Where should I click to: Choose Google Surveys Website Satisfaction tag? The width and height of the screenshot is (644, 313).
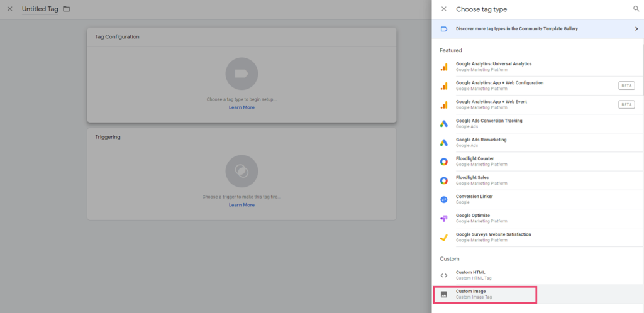pos(538,237)
